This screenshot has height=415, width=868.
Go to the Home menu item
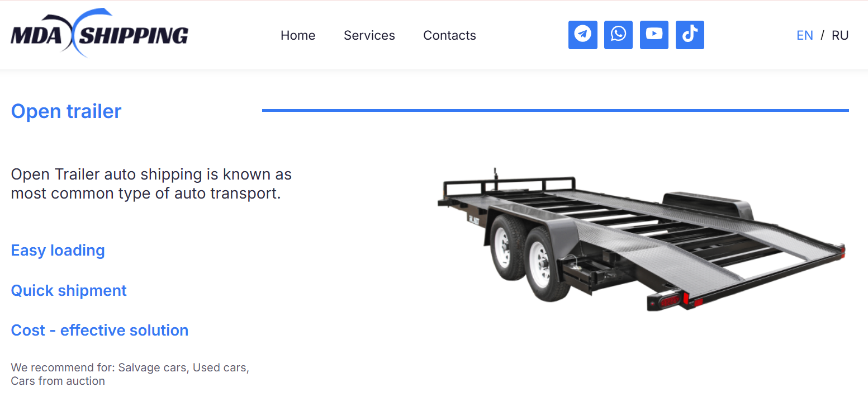[x=298, y=35]
